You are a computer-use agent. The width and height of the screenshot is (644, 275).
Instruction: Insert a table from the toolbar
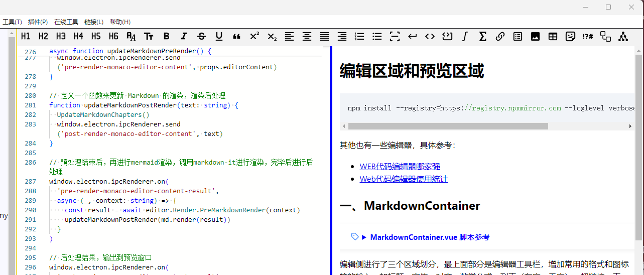pos(553,36)
